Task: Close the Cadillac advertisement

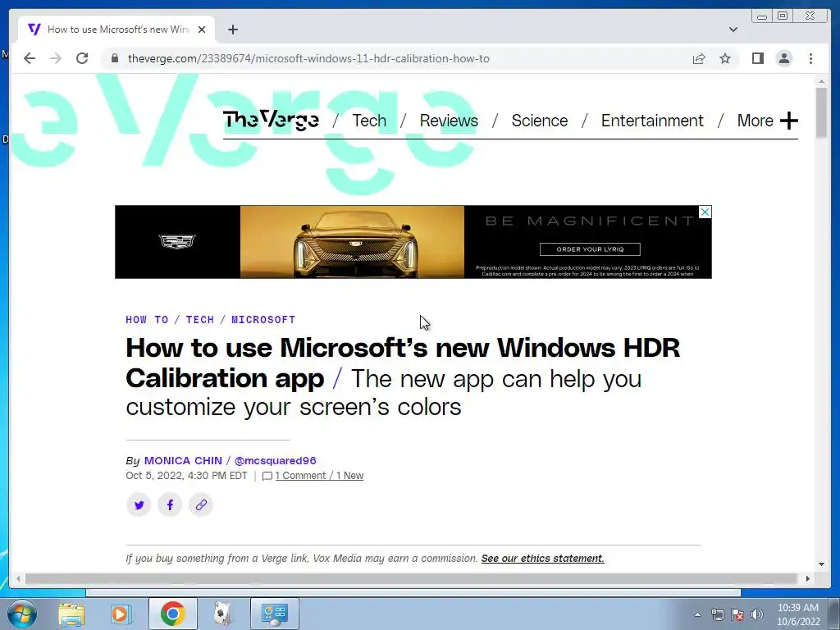Action: [x=705, y=212]
